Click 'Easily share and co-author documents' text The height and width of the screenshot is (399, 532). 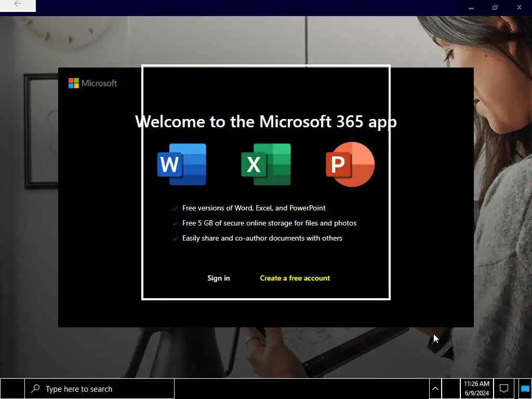262,238
